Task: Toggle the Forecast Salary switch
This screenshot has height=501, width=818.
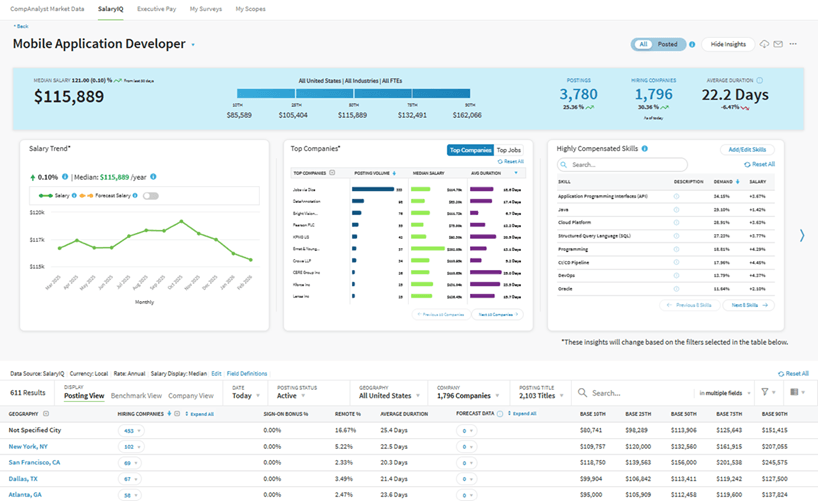Action: click(x=151, y=196)
